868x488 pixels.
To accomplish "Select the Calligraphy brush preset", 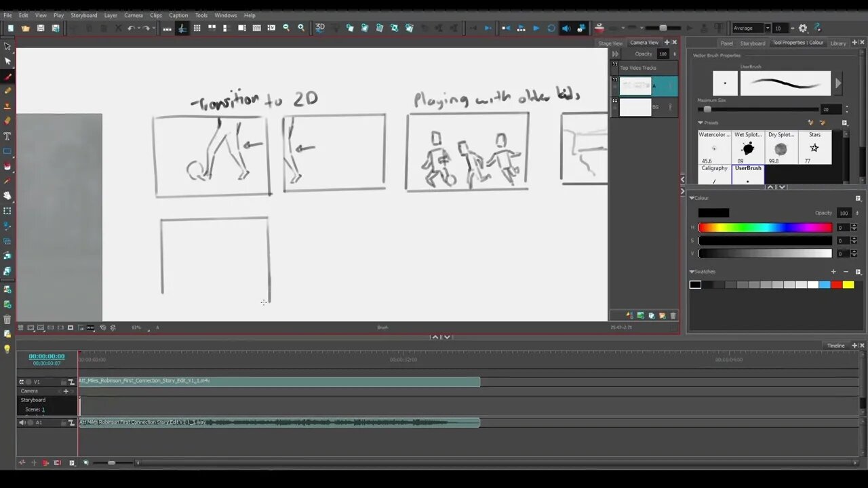I will (x=715, y=174).
